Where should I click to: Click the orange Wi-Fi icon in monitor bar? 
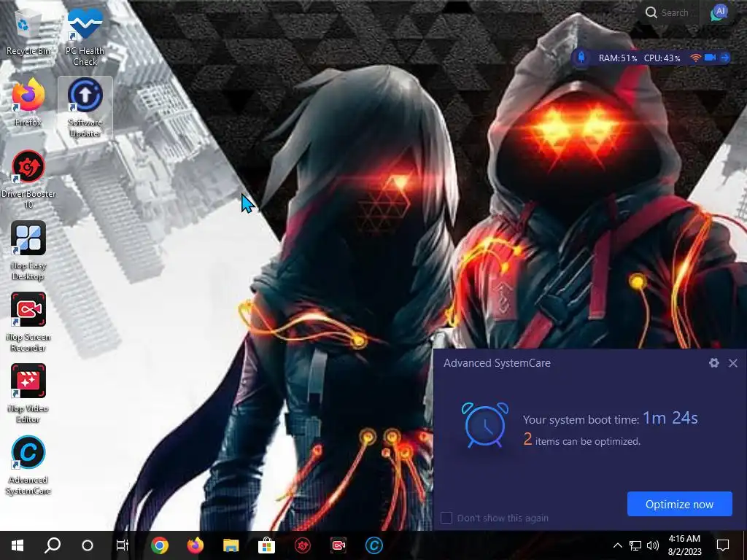[x=695, y=58]
